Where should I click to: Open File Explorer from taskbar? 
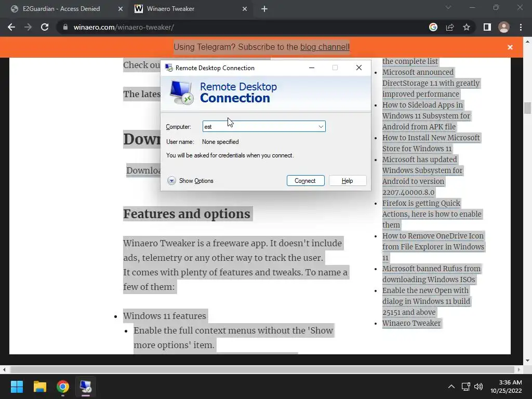tap(39, 387)
